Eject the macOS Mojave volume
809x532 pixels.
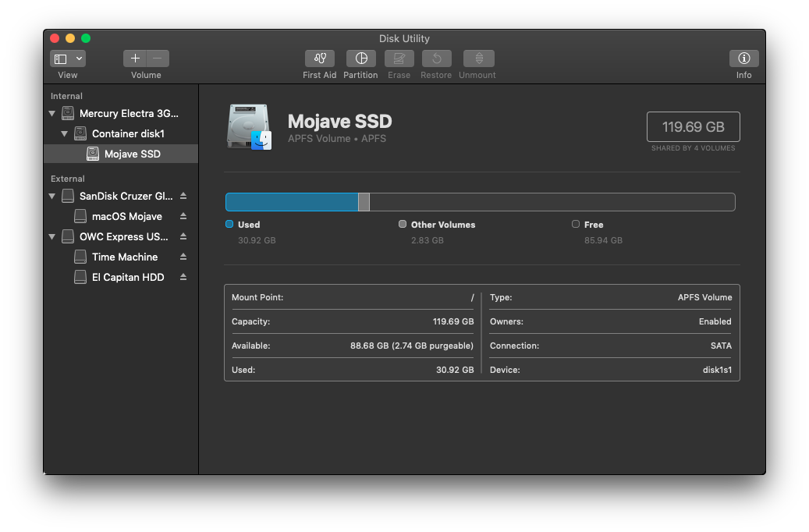[x=183, y=216]
